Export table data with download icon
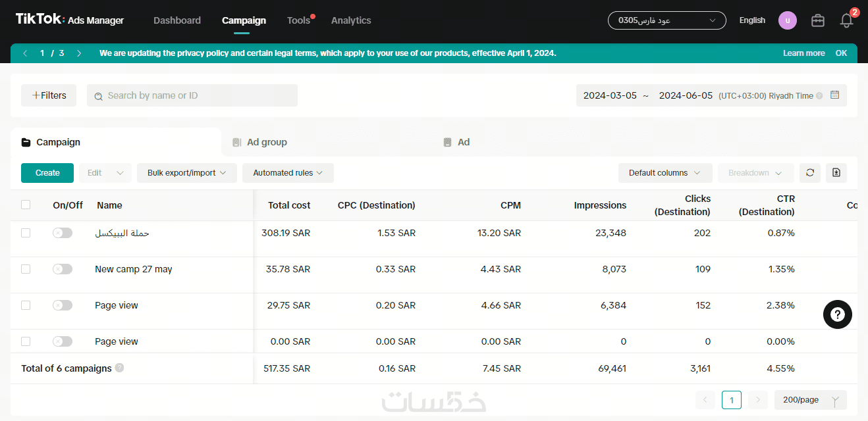Viewport: 868px width, 421px height. click(x=836, y=173)
